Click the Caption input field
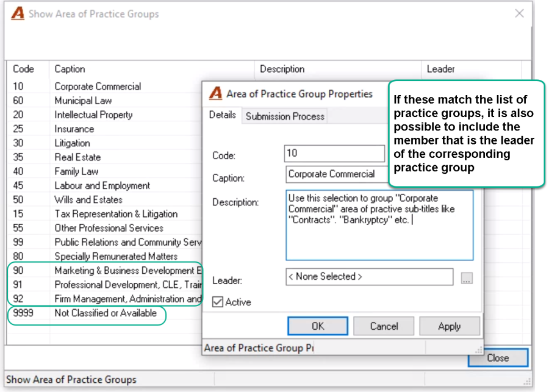This screenshot has height=392, width=549. [x=337, y=174]
